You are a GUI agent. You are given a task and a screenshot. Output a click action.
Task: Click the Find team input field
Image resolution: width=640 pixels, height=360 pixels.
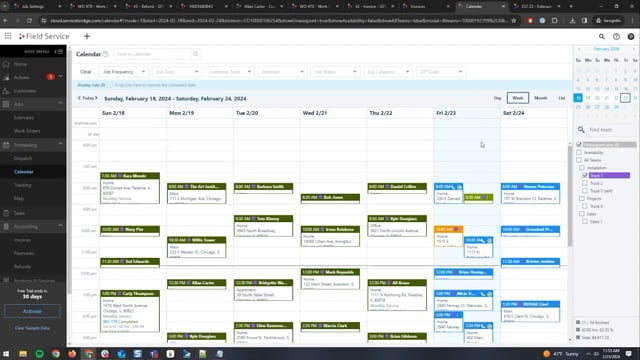[611, 129]
